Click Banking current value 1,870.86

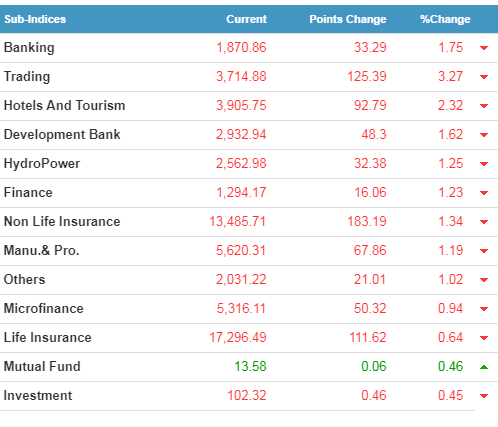point(241,47)
